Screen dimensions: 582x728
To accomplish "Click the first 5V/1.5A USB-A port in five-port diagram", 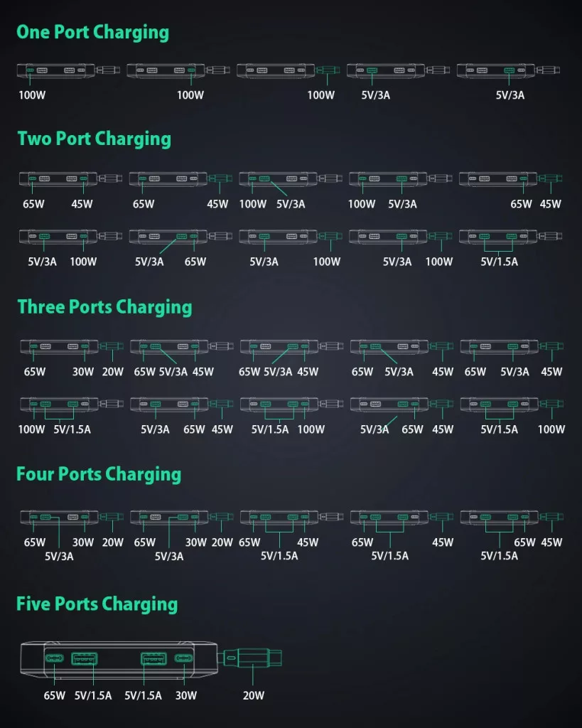I will click(x=85, y=658).
